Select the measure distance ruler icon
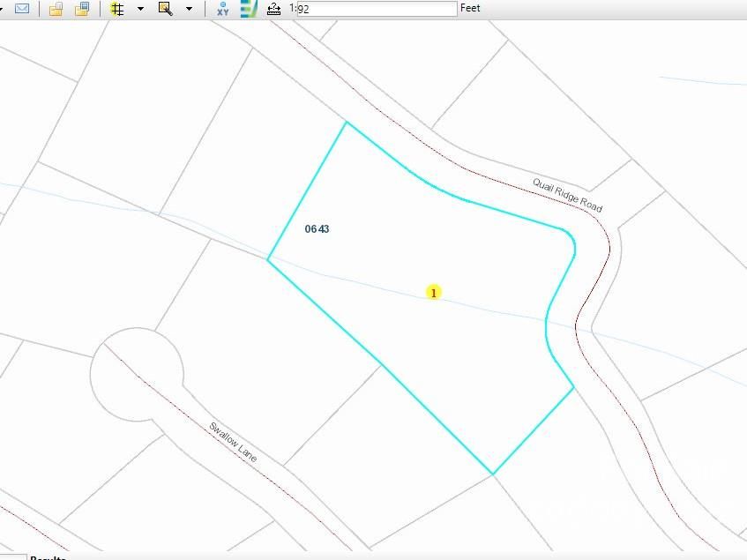747x560 pixels. (x=274, y=9)
